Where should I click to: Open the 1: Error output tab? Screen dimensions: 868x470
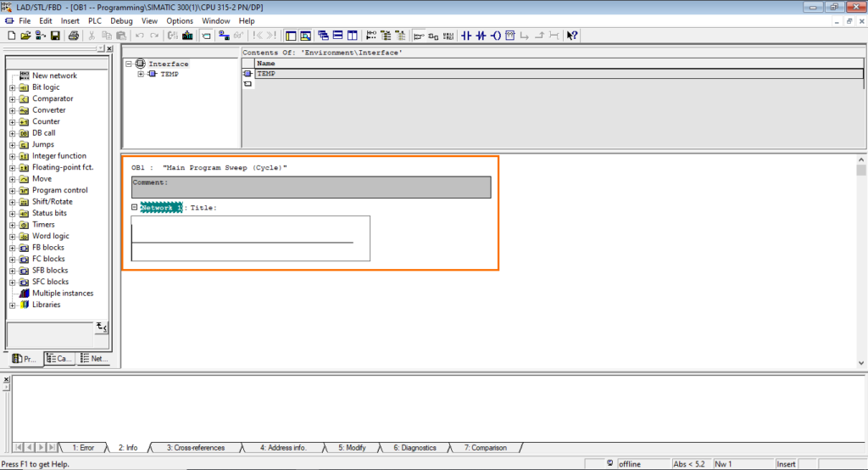(83, 448)
